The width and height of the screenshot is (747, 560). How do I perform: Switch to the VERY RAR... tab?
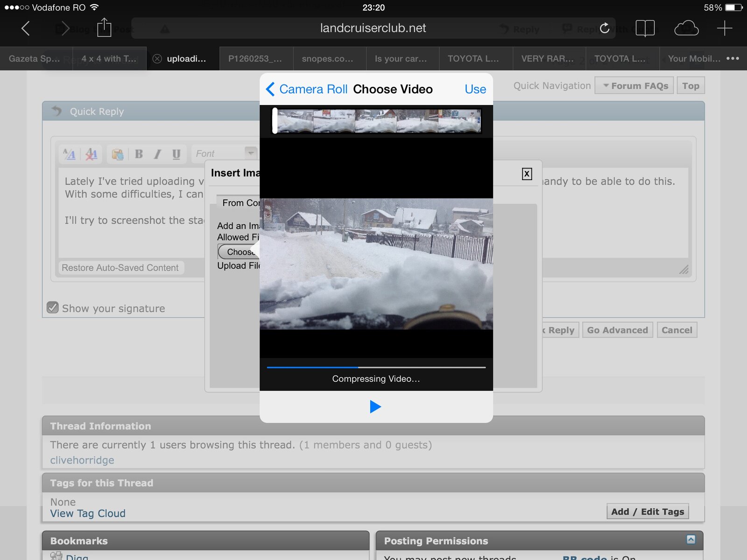549,59
